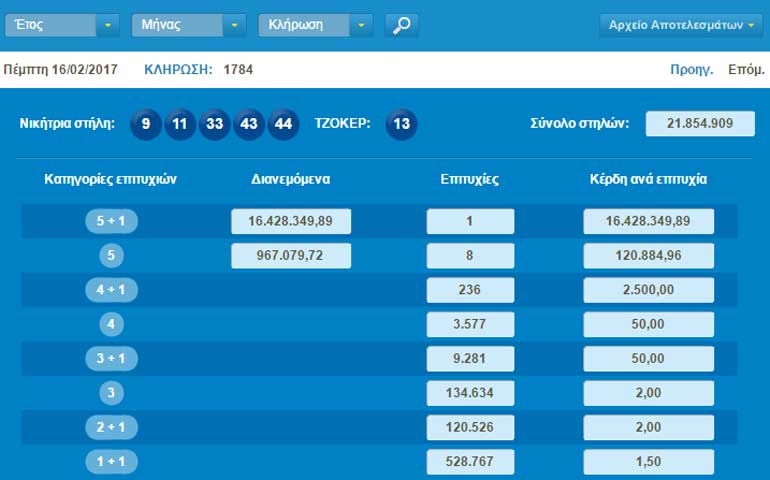This screenshot has height=480, width=770.
Task: Click winning number ball 33
Action: tap(214, 124)
